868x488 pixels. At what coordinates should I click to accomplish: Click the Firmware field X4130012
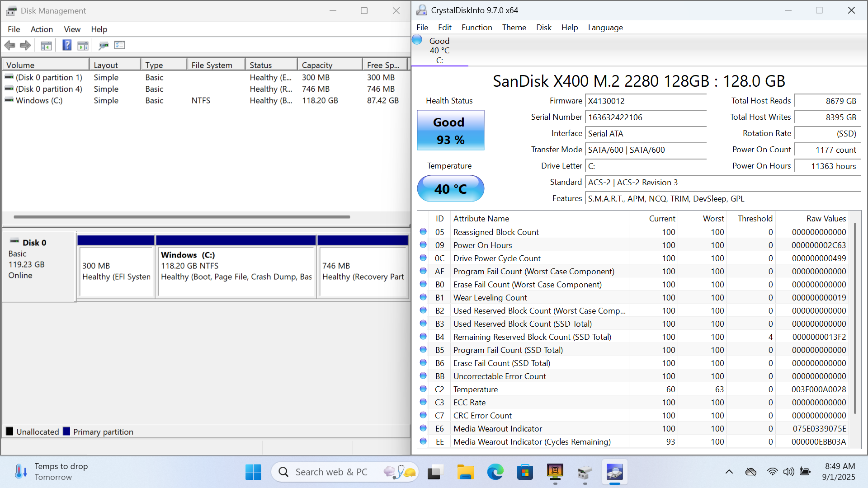click(x=646, y=101)
